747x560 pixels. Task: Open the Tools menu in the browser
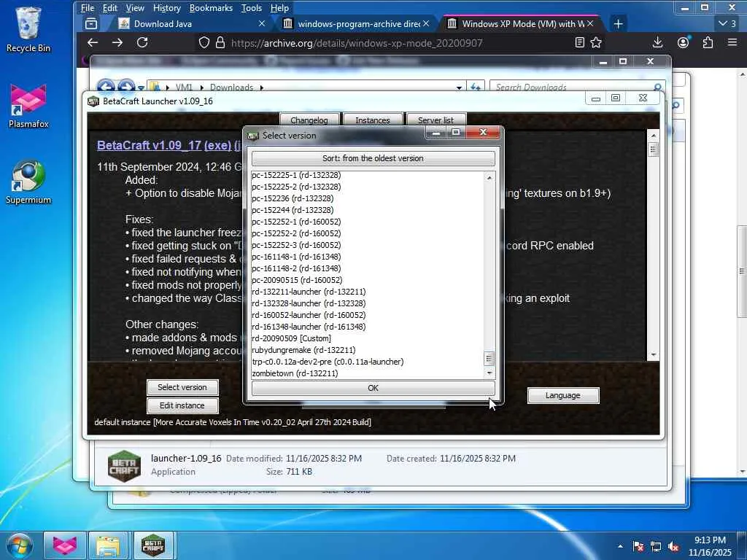click(x=252, y=8)
